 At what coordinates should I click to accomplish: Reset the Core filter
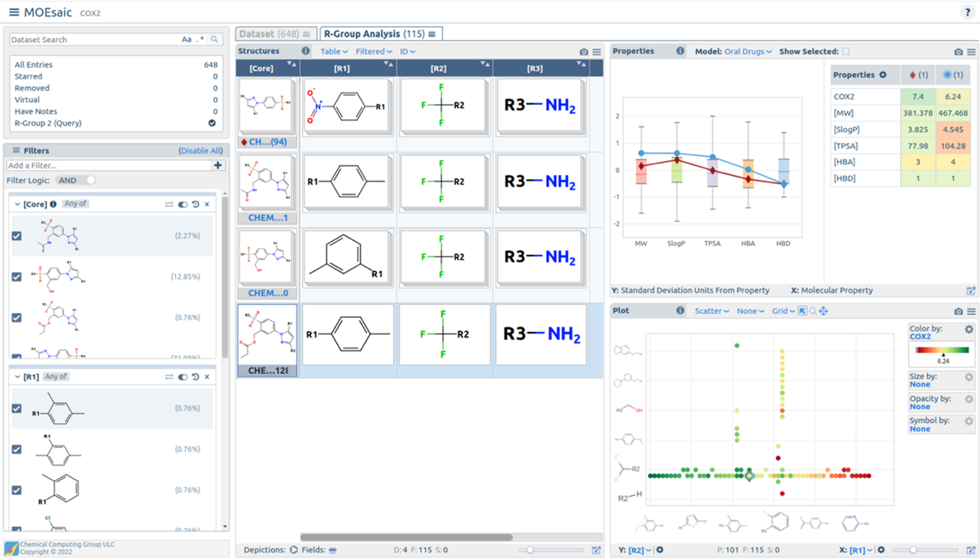tap(196, 204)
